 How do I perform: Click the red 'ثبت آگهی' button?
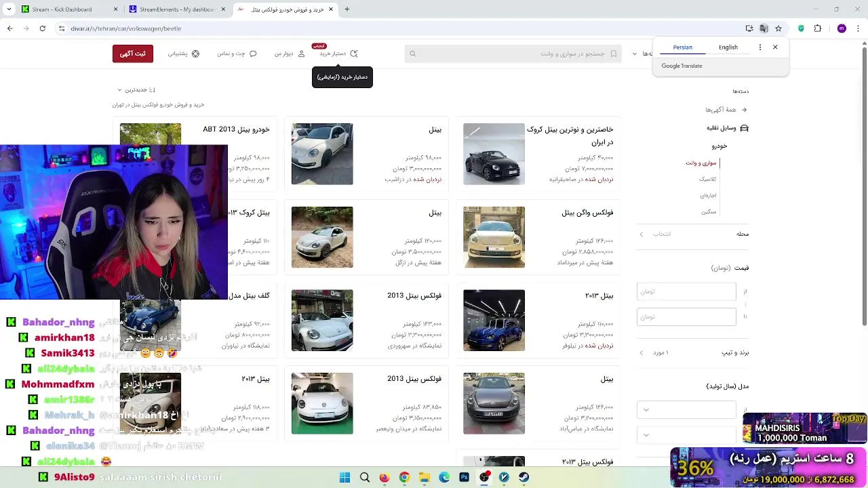tap(133, 54)
